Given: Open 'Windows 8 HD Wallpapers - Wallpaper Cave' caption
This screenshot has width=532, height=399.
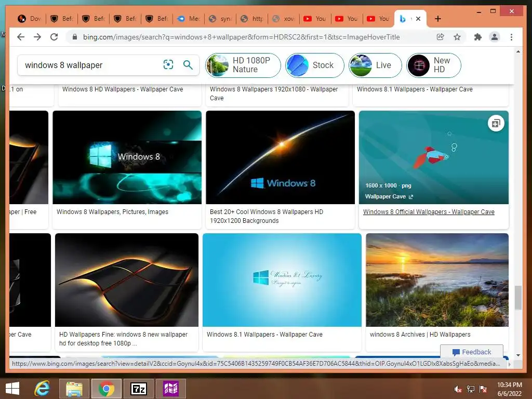Looking at the screenshot, I should pyautogui.click(x=123, y=89).
